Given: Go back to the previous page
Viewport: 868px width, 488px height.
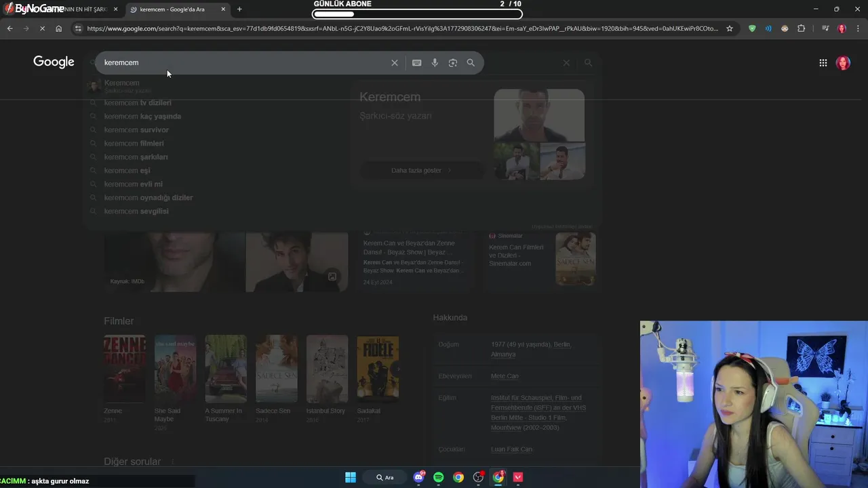Looking at the screenshot, I should [x=9, y=28].
